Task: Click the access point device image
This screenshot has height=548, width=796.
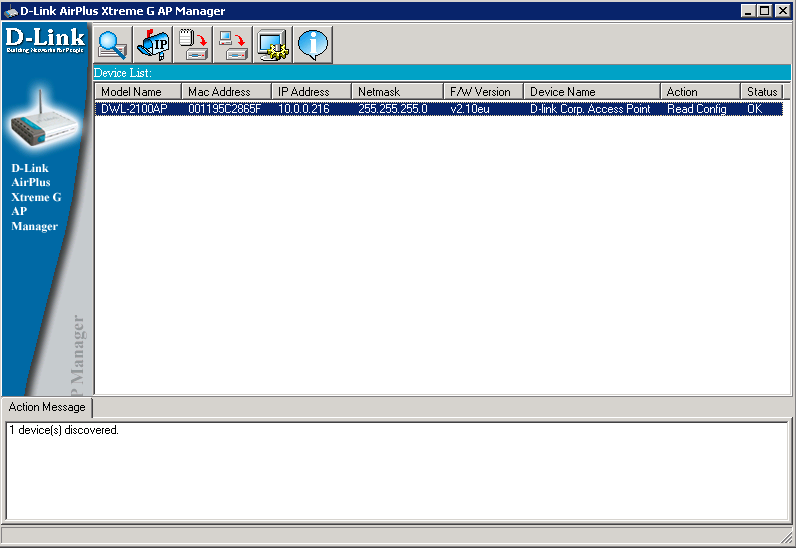Action: point(44,120)
